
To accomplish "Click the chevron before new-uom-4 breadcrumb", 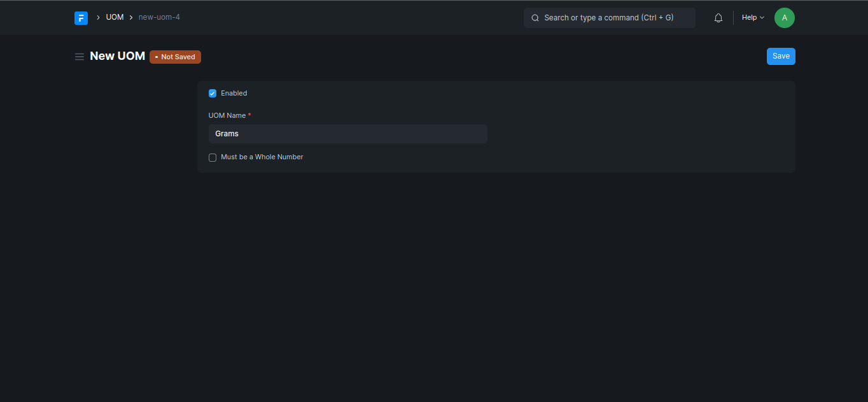I will 131,18.
